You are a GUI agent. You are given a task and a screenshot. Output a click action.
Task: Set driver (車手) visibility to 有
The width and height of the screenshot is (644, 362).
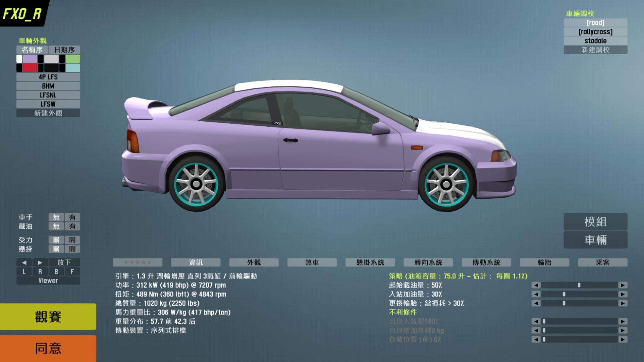coord(72,217)
